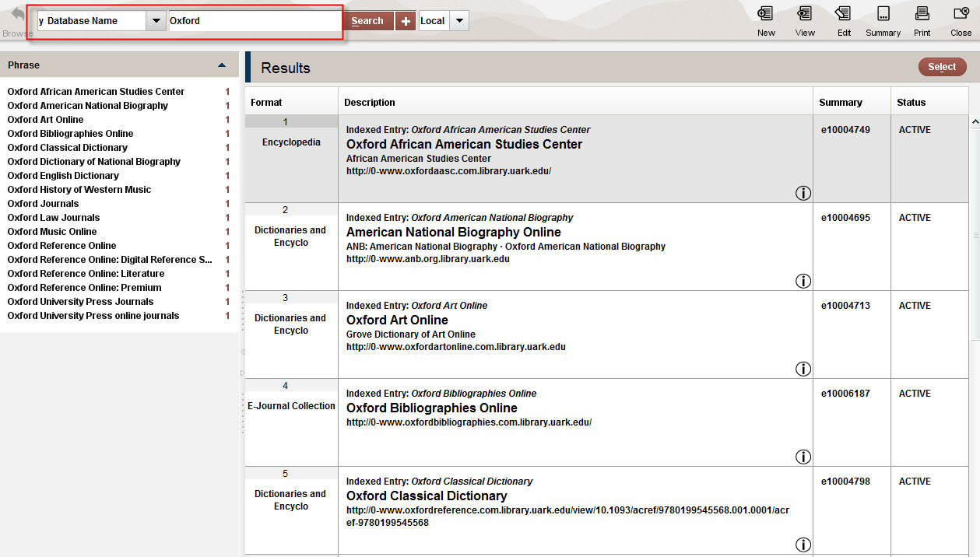Select phrase Oxford African American Studies Center
This screenshot has width=980, height=557.
[x=96, y=92]
